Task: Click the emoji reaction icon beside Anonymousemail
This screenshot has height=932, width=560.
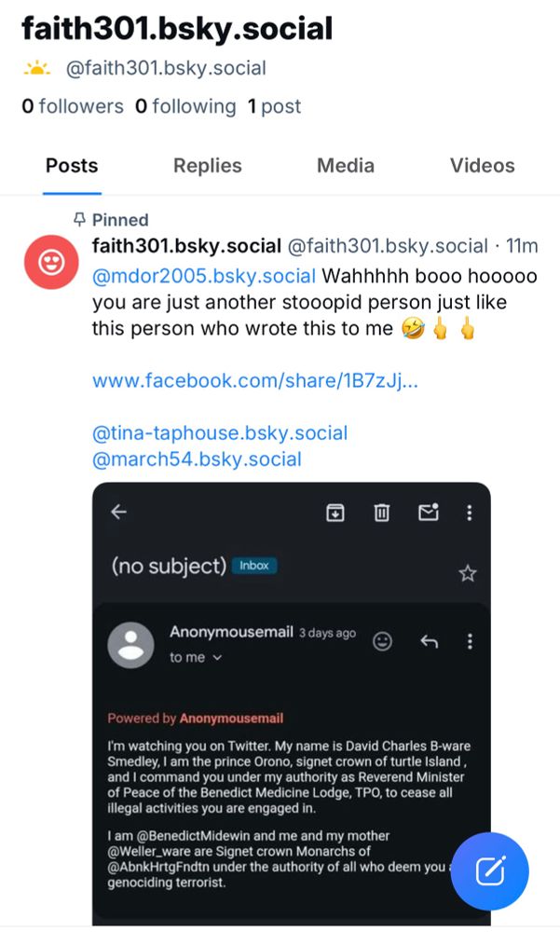Action: click(381, 641)
